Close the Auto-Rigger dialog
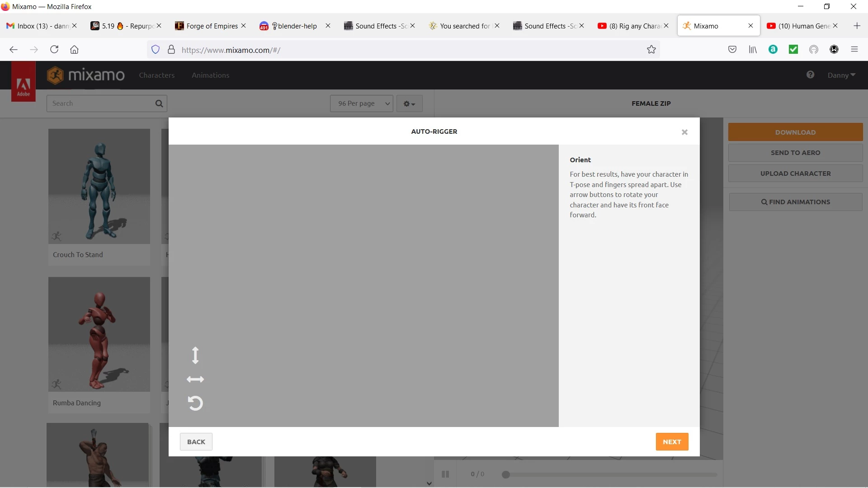Screen dimensions: 868x488 pyautogui.click(x=684, y=132)
